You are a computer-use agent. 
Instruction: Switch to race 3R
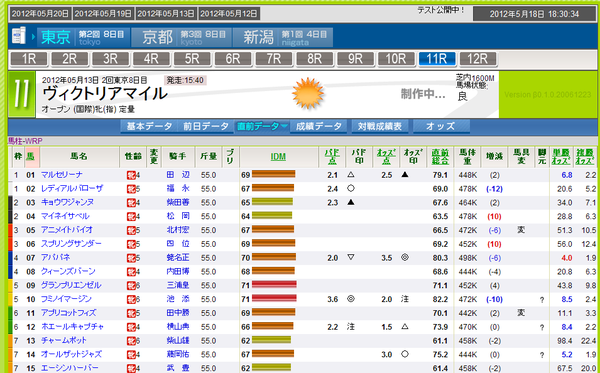(111, 59)
